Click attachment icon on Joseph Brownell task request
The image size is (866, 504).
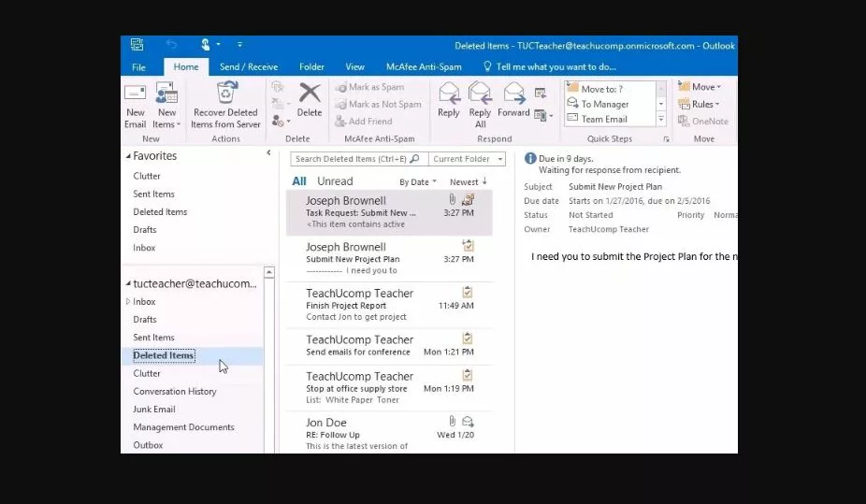(452, 199)
